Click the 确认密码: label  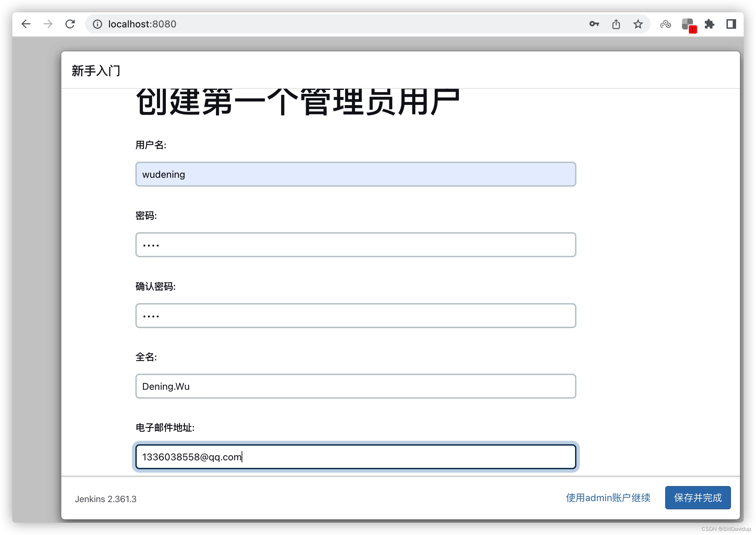[x=156, y=286]
